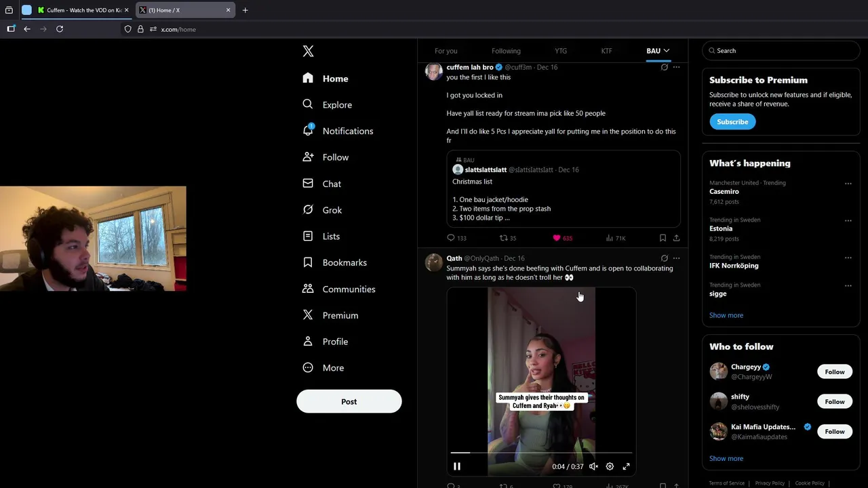Share the cuffem lah bro post
Image resolution: width=868 pixels, height=488 pixels.
point(676,238)
